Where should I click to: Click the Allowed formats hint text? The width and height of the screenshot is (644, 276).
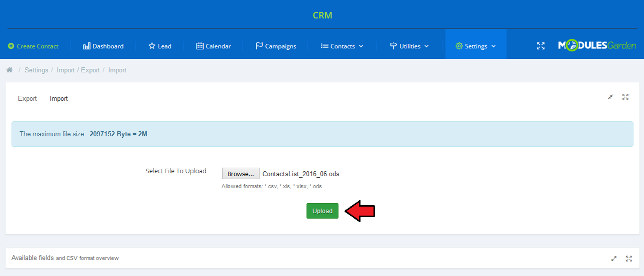[271, 187]
